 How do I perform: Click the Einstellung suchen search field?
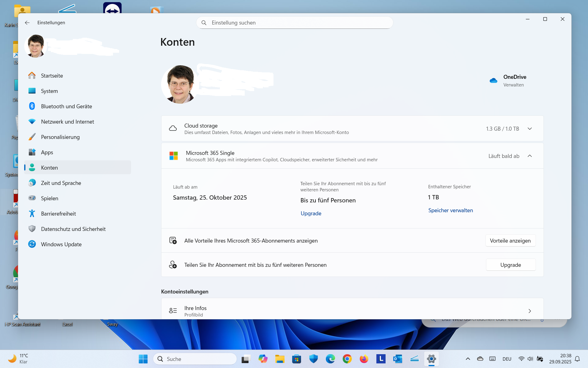(x=294, y=22)
